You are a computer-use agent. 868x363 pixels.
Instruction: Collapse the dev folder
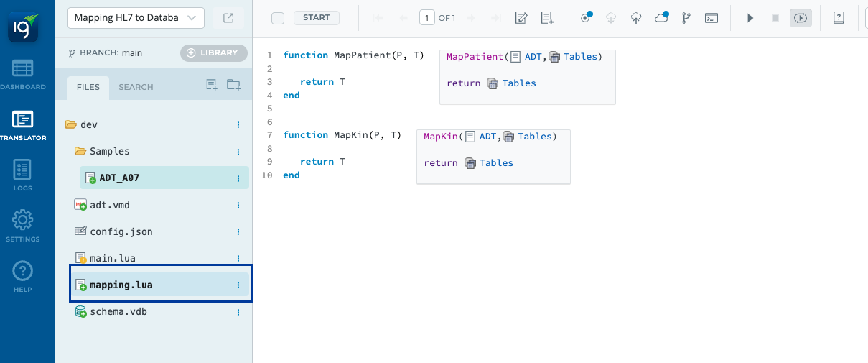pos(71,124)
